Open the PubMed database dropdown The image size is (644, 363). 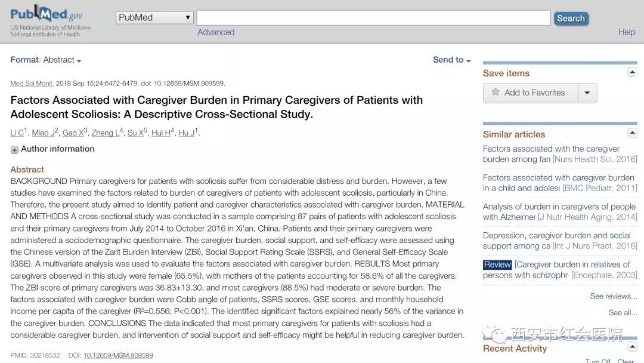coord(154,18)
